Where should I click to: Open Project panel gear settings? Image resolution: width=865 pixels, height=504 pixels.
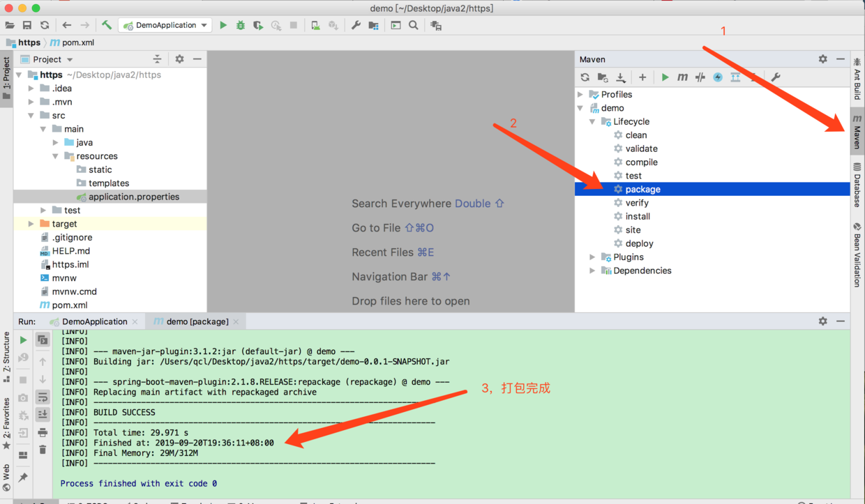pos(179,59)
